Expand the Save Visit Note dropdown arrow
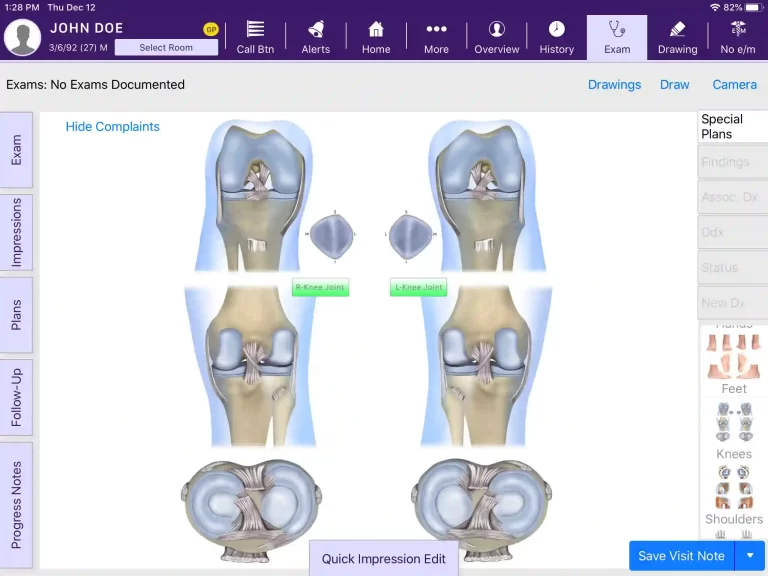Screen dimensions: 768x576 (750, 556)
